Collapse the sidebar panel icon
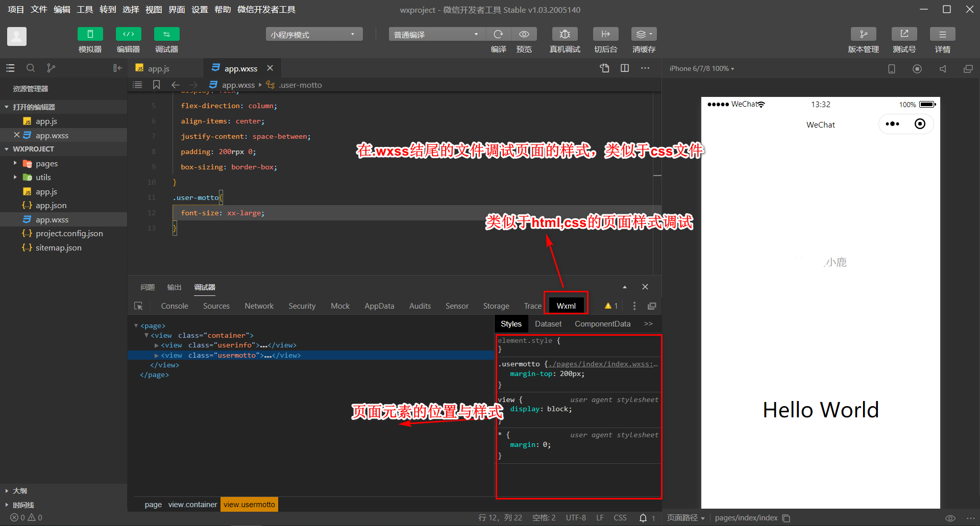 117,68
